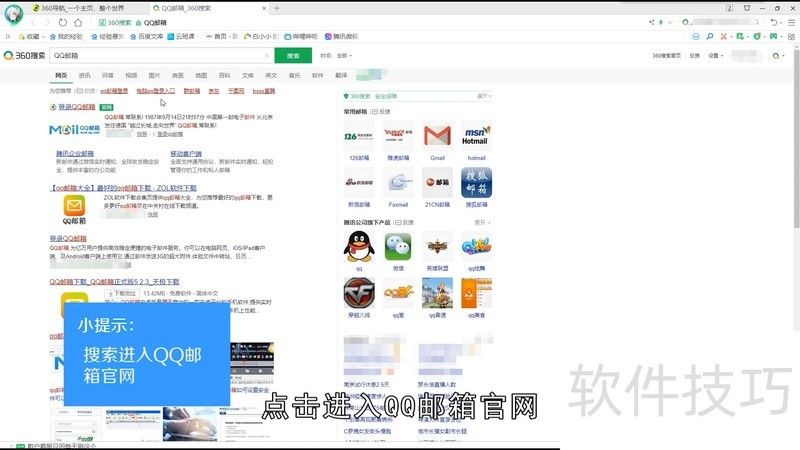
Task: Open the msn Hotmail mailbox icon
Action: pos(476,136)
